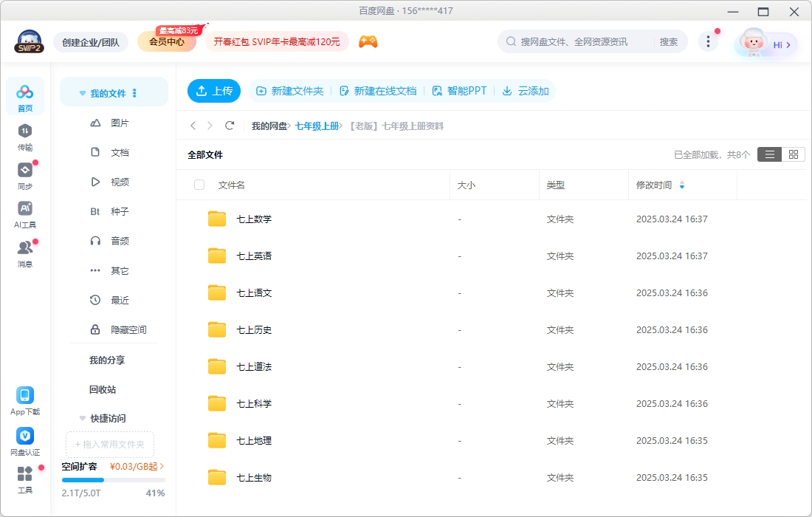Screen dimensions: 812x517
Task: Select the 七上地理 folder row
Action: [x=492, y=441]
